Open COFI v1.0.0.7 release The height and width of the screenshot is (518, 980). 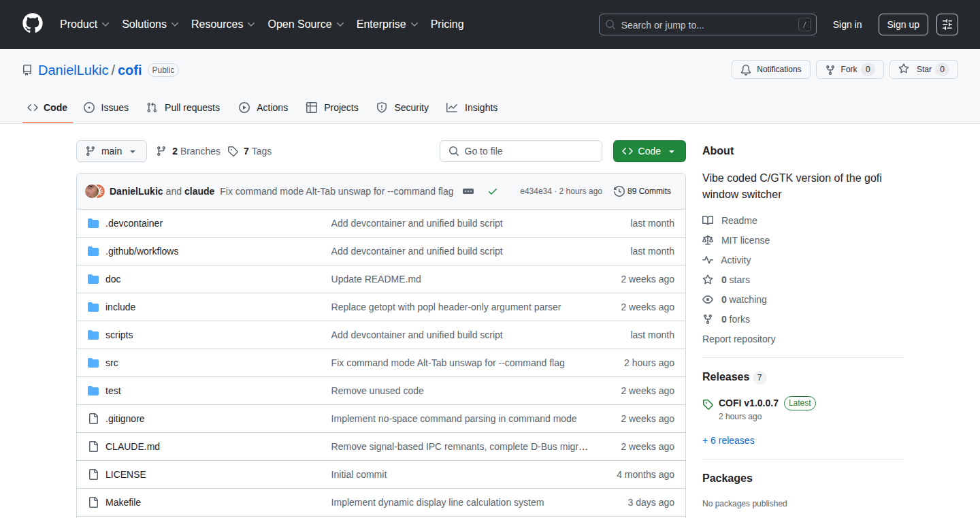point(748,403)
